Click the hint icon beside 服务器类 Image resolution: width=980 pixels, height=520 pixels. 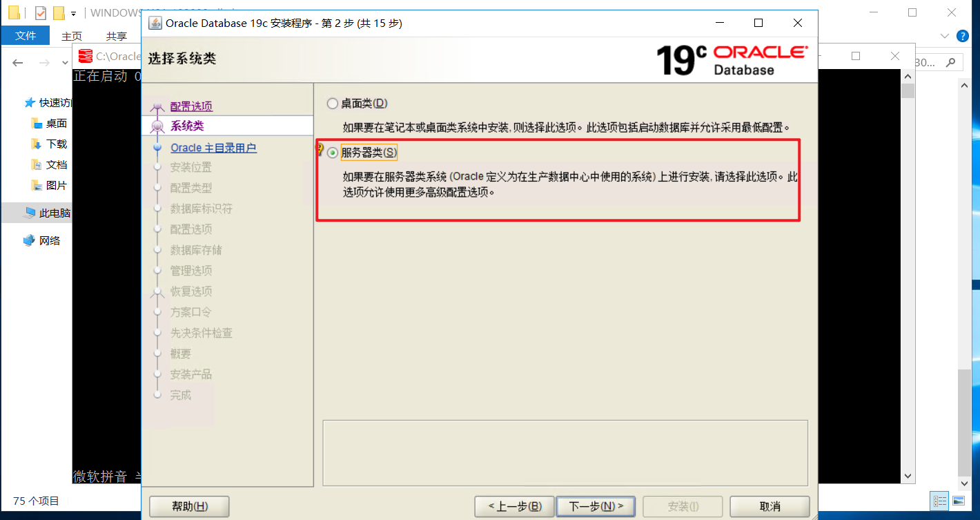point(320,149)
